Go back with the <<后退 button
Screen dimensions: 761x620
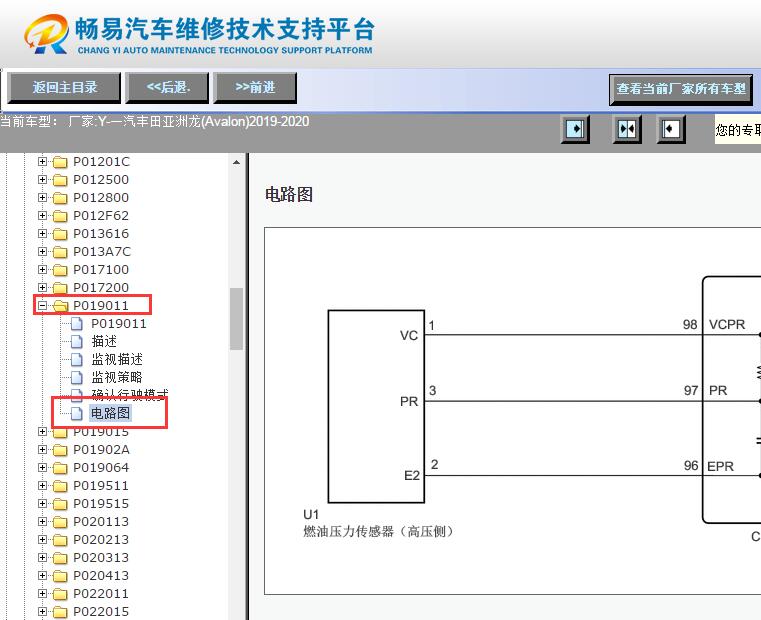167,87
